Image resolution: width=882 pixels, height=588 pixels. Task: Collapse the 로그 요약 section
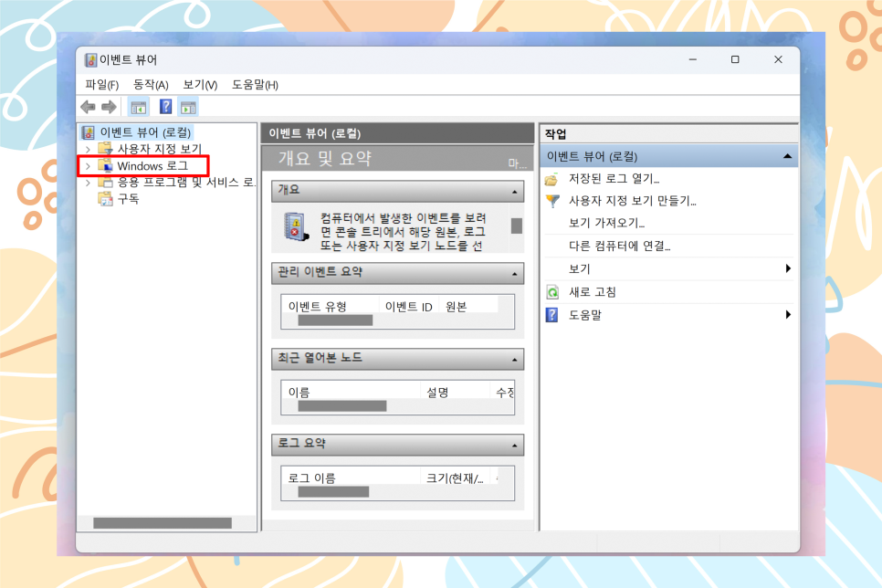515,446
